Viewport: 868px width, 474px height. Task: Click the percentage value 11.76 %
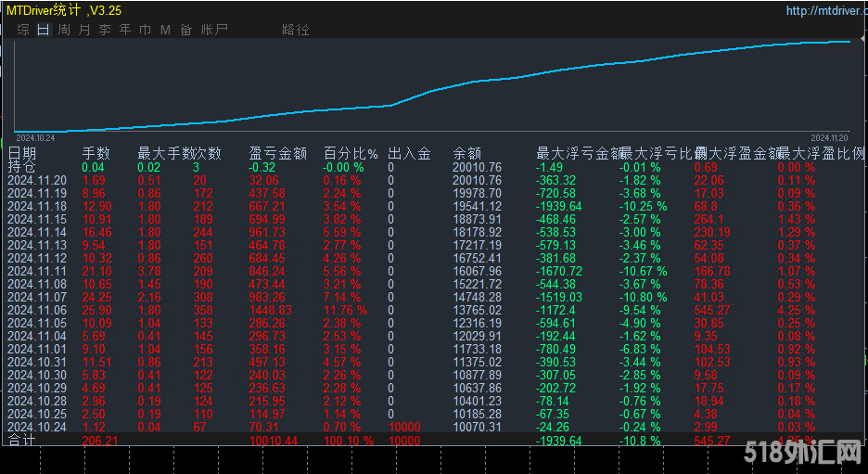(345, 310)
